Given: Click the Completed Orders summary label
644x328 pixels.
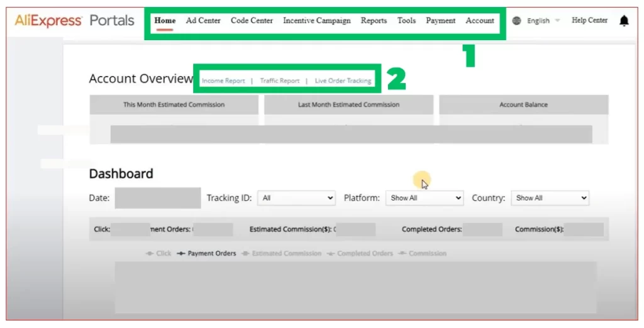Looking at the screenshot, I should pyautogui.click(x=431, y=229).
